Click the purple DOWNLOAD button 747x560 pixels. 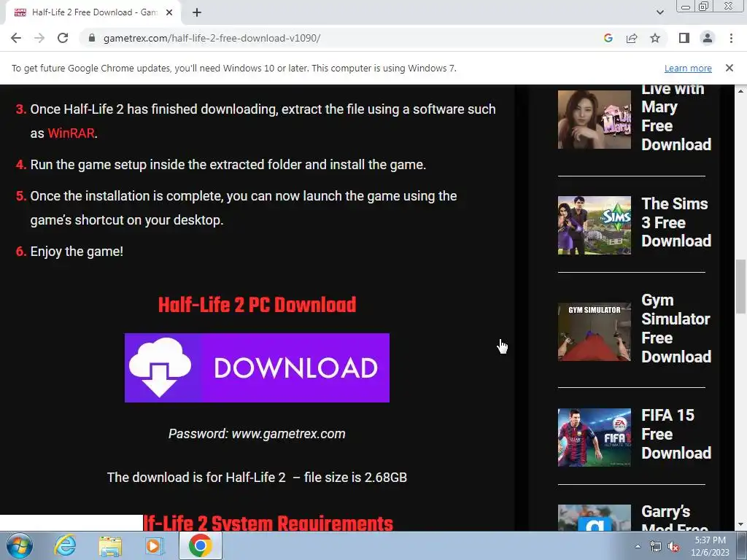point(257,367)
